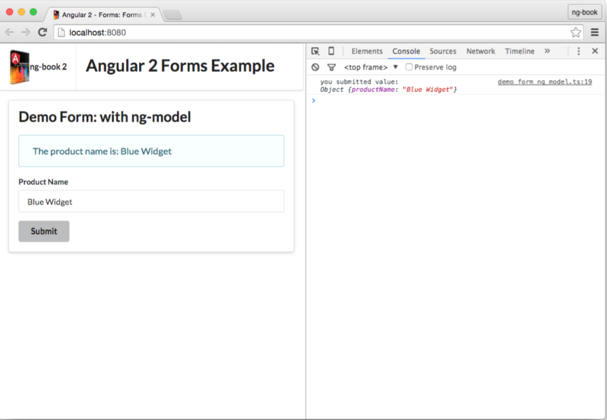Click the browser forward arrow

point(26,32)
